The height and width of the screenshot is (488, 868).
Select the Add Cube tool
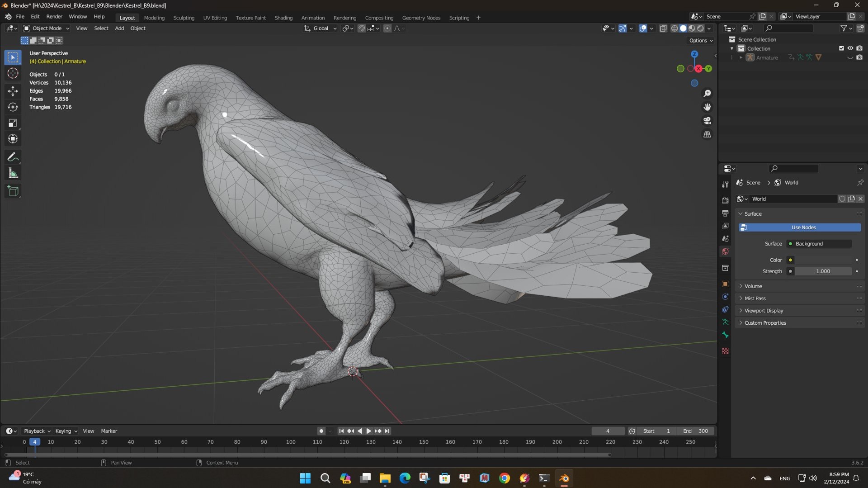pyautogui.click(x=13, y=191)
